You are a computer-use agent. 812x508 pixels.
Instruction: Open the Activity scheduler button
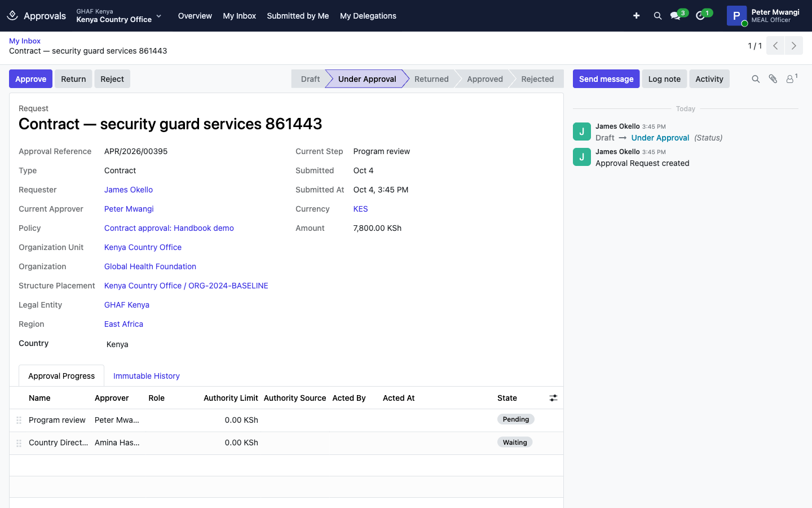[709, 79]
